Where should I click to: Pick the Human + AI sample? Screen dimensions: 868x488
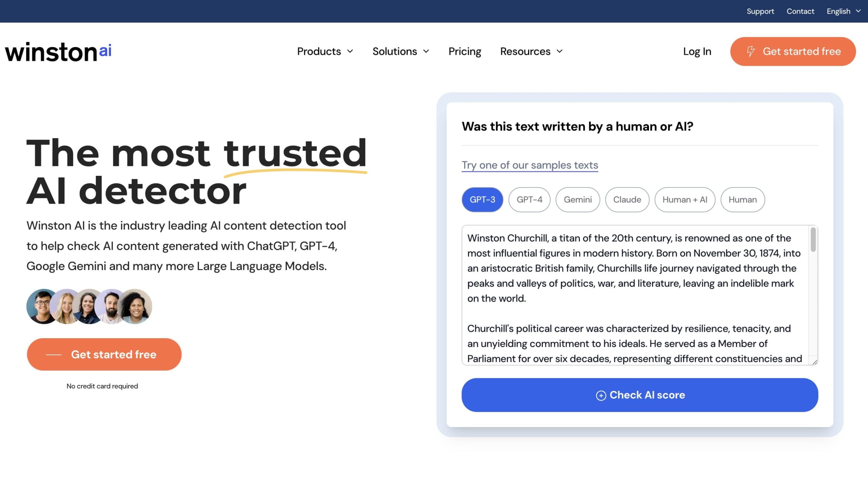click(685, 200)
